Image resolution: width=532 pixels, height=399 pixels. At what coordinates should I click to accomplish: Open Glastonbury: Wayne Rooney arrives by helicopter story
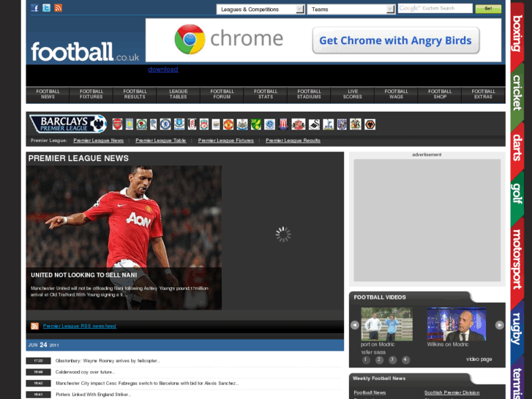pos(108,361)
